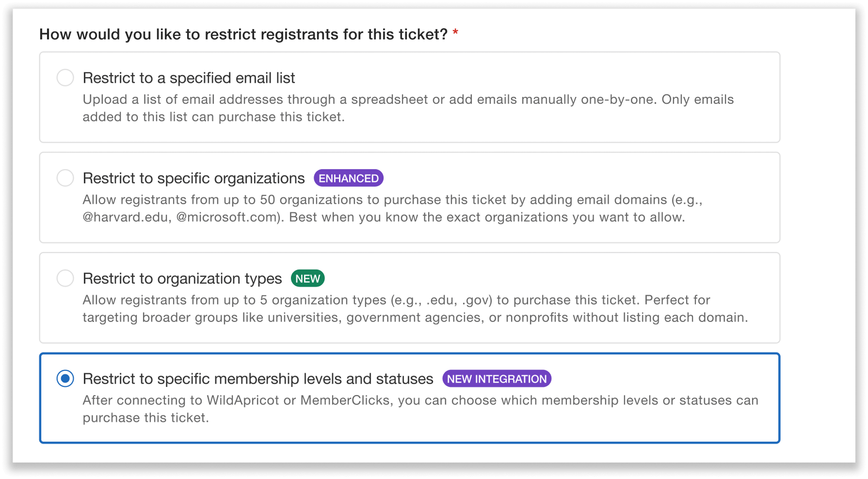Click the NEW INTEGRATION badge

tap(497, 379)
